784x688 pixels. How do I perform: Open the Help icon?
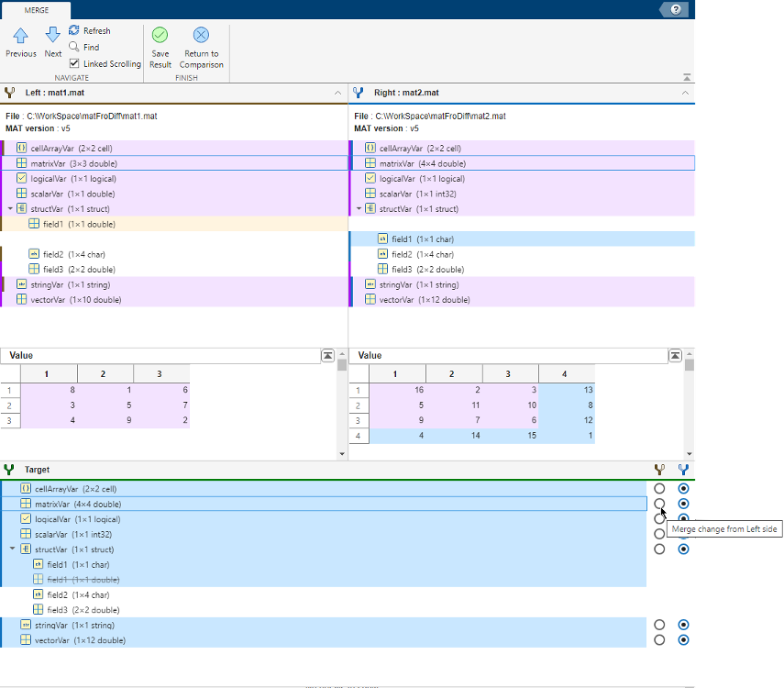pyautogui.click(x=676, y=9)
